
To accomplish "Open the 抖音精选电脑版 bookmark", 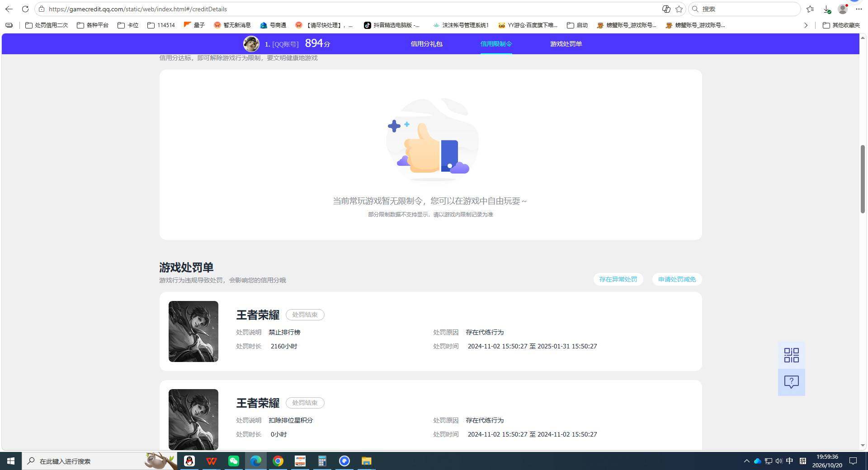I will pos(392,25).
